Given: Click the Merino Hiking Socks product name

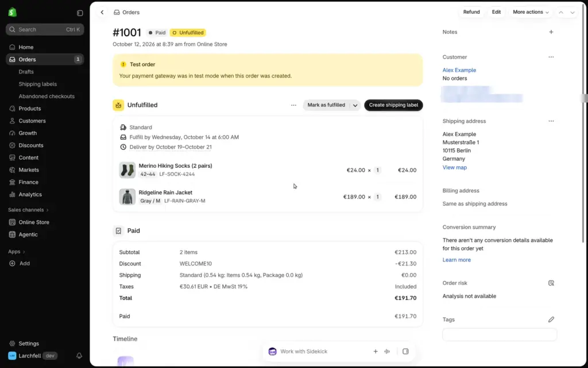Looking at the screenshot, I should point(175,166).
